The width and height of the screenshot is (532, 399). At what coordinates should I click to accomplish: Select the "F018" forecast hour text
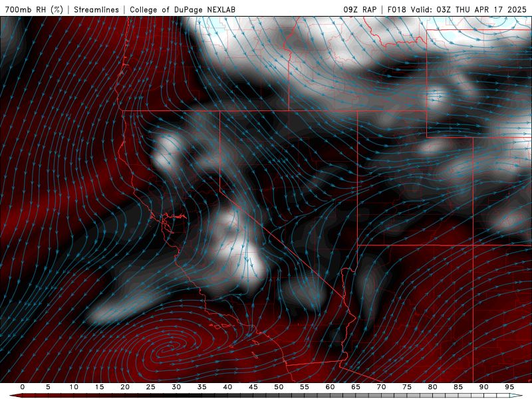[396, 9]
